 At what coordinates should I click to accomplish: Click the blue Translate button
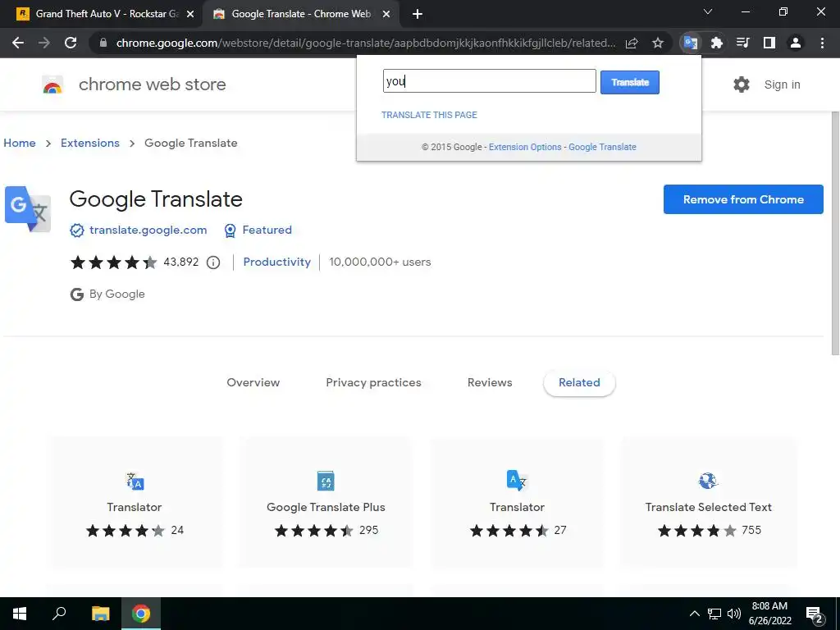(x=629, y=83)
